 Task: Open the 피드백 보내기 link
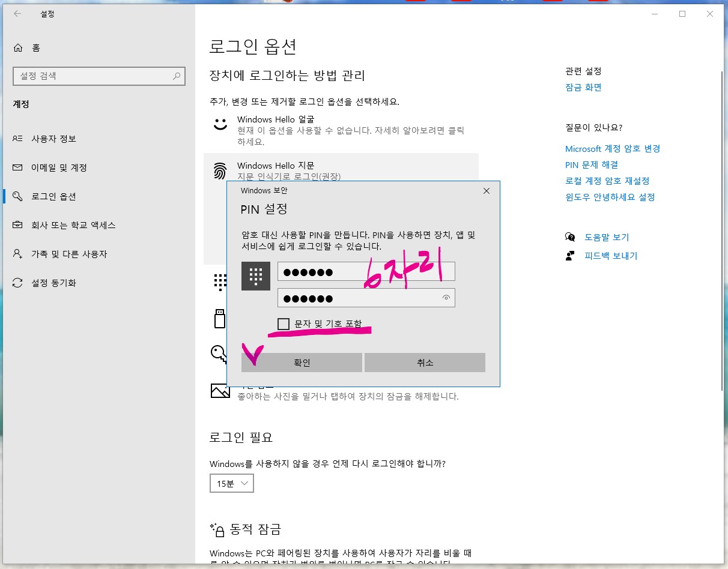click(x=611, y=256)
